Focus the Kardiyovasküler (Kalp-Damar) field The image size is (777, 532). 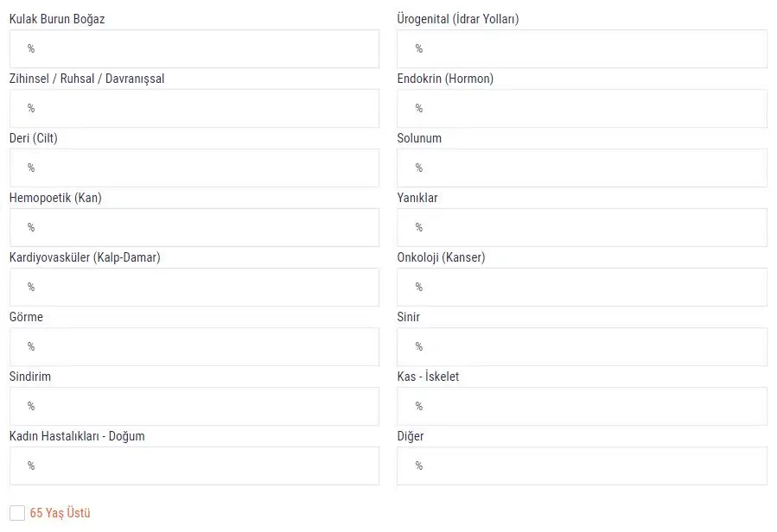click(194, 287)
